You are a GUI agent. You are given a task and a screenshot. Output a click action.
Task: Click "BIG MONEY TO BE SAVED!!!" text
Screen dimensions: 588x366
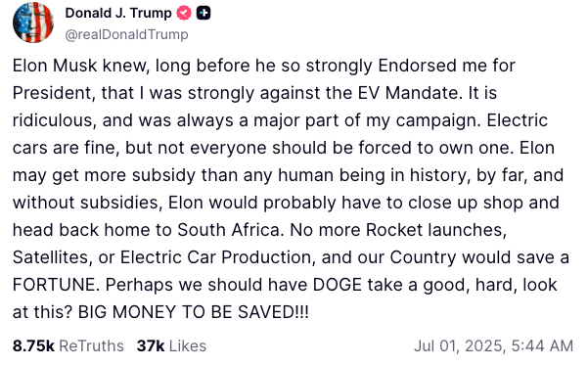pos(193,312)
